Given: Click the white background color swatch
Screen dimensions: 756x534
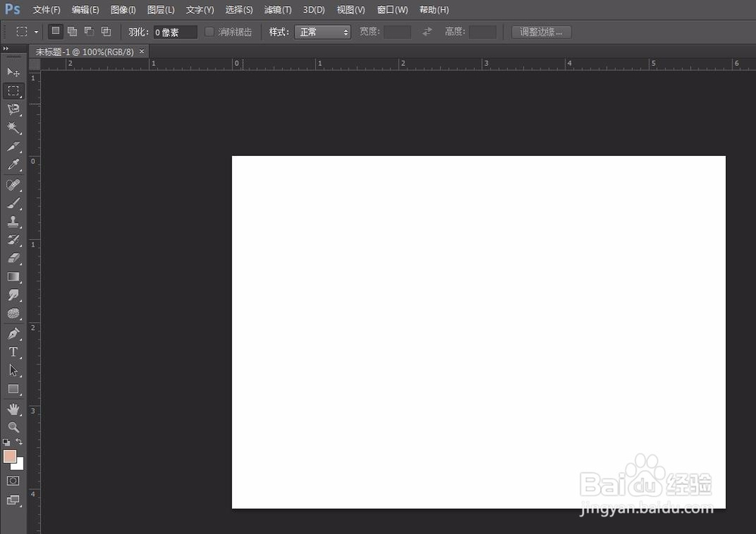Looking at the screenshot, I should (20, 465).
